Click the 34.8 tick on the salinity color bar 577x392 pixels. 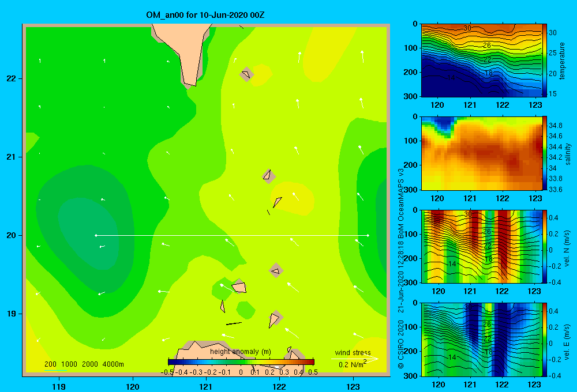(555, 126)
